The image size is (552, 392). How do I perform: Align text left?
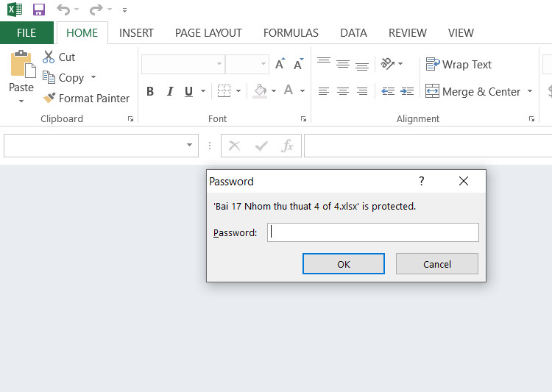(x=324, y=91)
